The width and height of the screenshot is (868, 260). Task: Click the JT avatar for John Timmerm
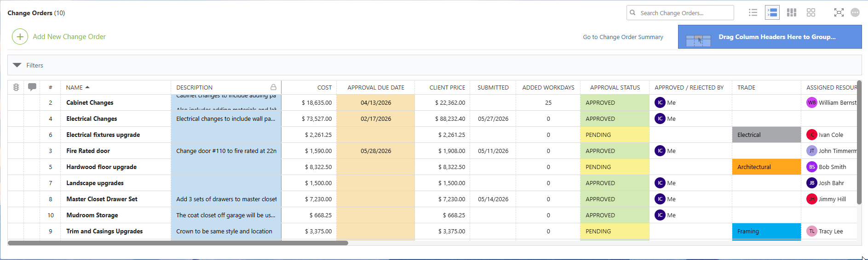tap(812, 151)
